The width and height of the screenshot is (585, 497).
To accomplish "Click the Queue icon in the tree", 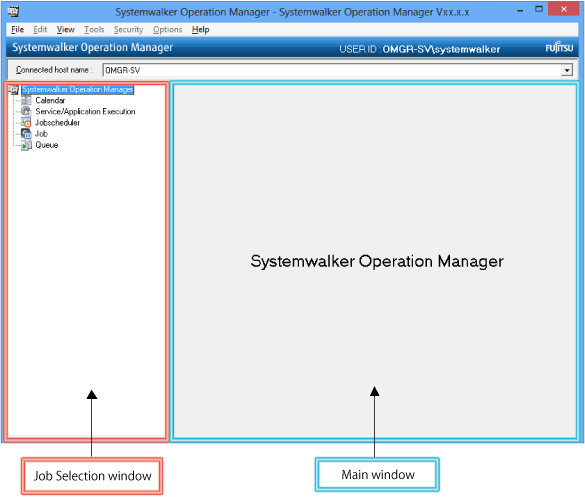I will click(26, 145).
